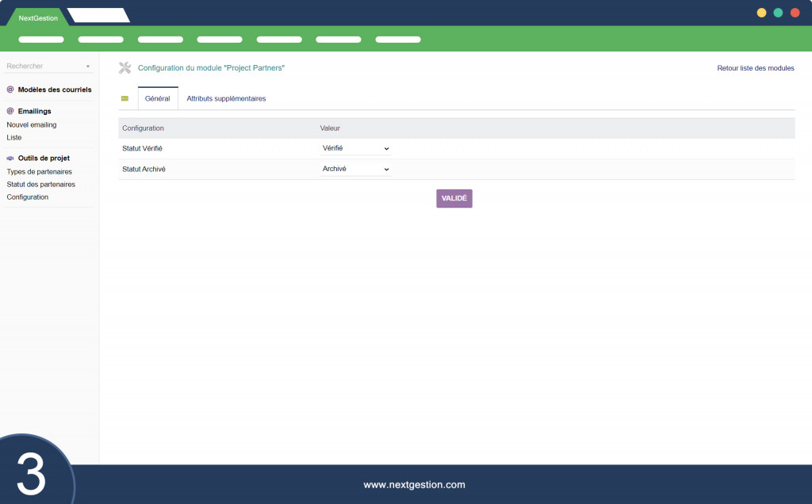Open the Statut Archivé dropdown
812x504 pixels.
coord(355,170)
